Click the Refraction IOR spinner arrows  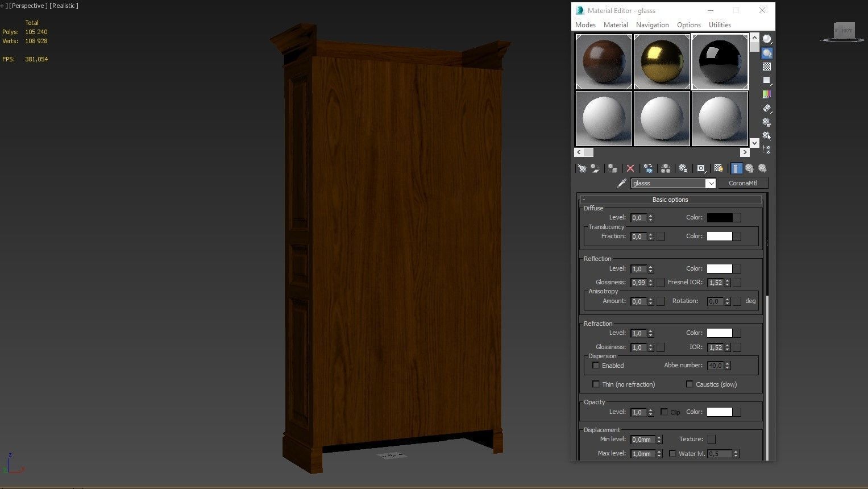coord(727,347)
